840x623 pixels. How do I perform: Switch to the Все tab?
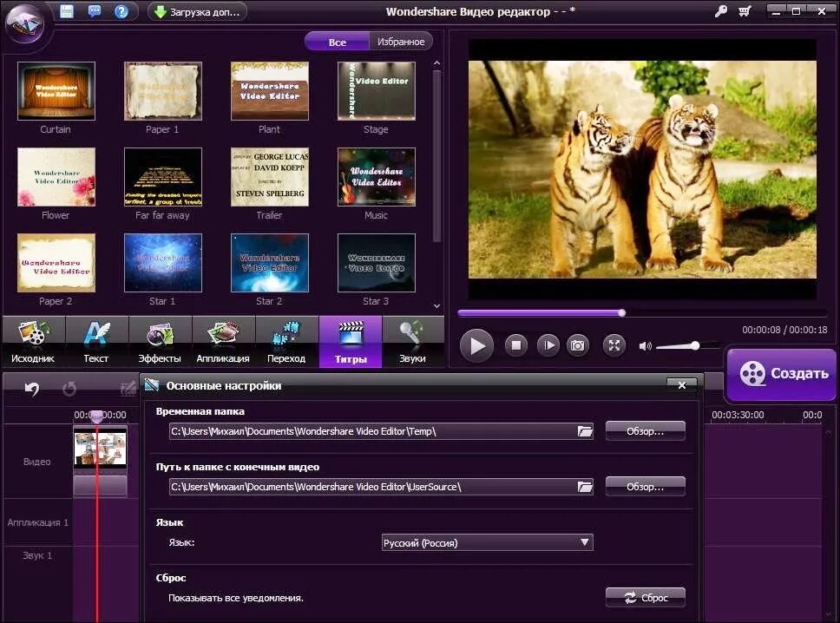[338, 41]
